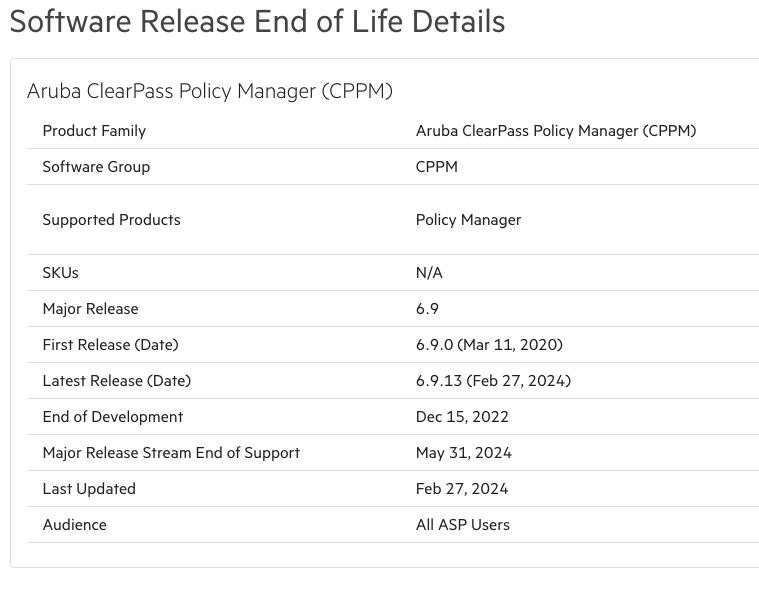Click Major Release Stream End of Support label
This screenshot has height=589, width=759.
171,453
